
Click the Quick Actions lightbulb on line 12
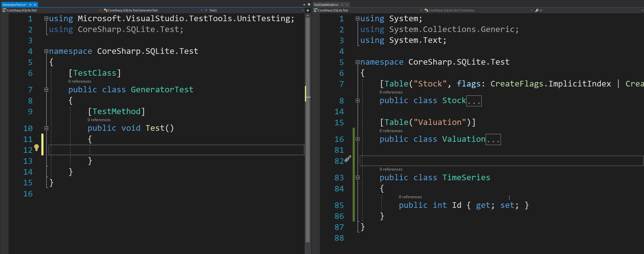tap(37, 148)
